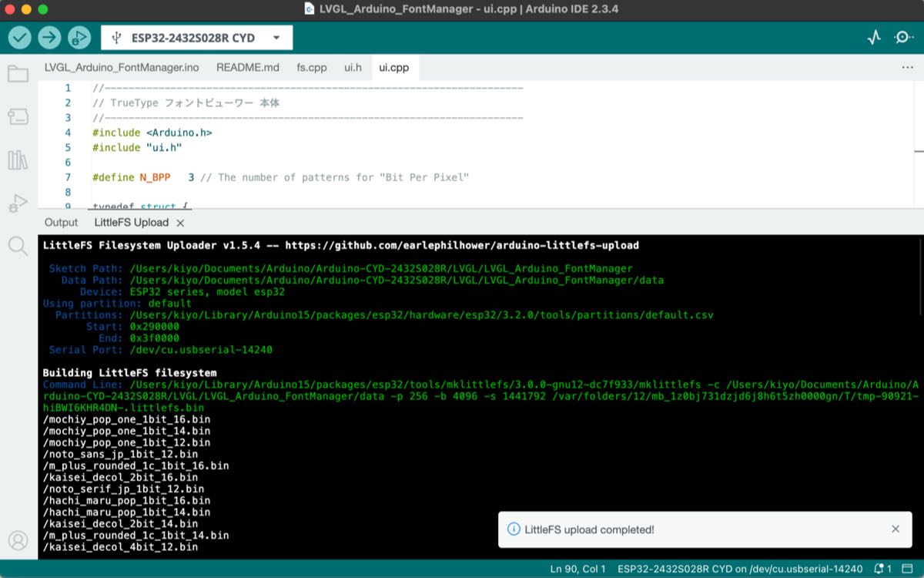Viewport: 924px width, 578px height.
Task: Open the Serial Monitor
Action: 903,37
